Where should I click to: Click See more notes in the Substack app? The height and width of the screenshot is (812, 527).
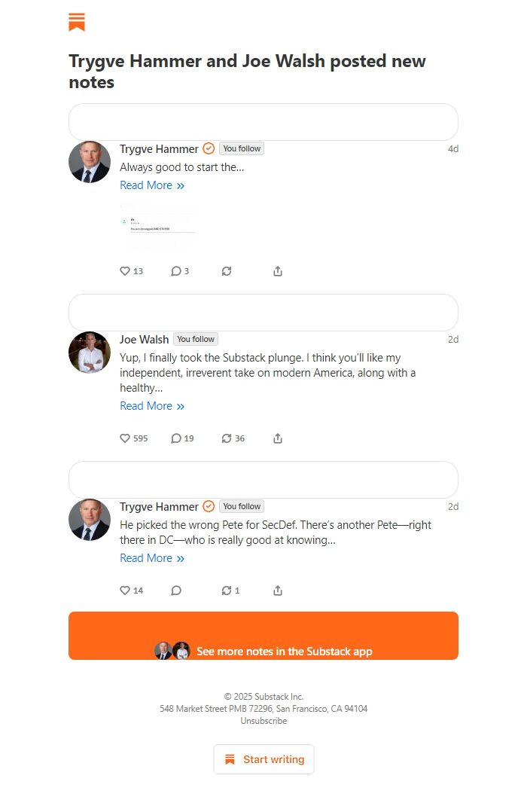(x=263, y=636)
